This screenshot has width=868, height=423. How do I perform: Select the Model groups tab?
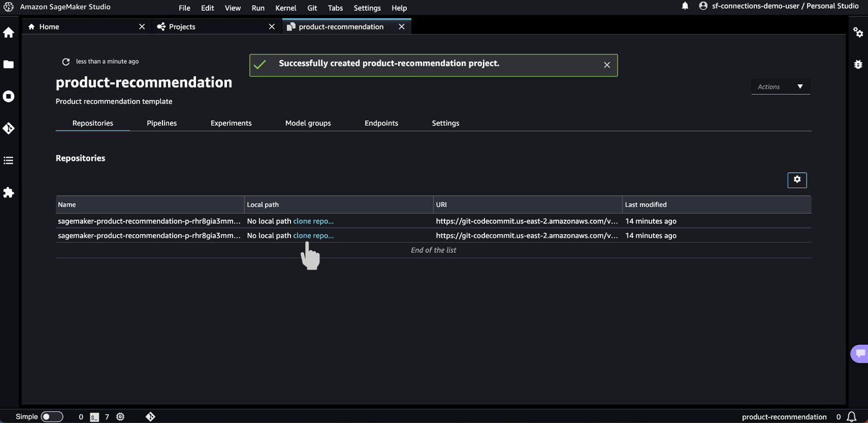(308, 123)
